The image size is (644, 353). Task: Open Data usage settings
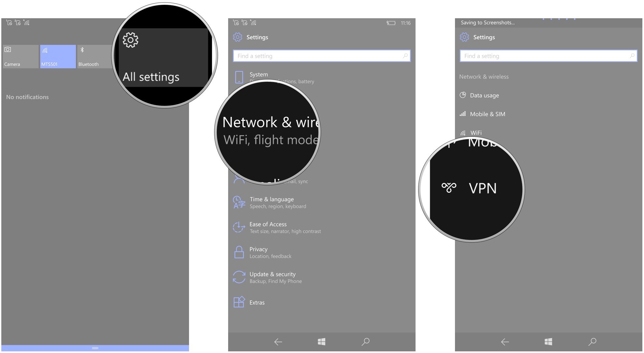[484, 95]
